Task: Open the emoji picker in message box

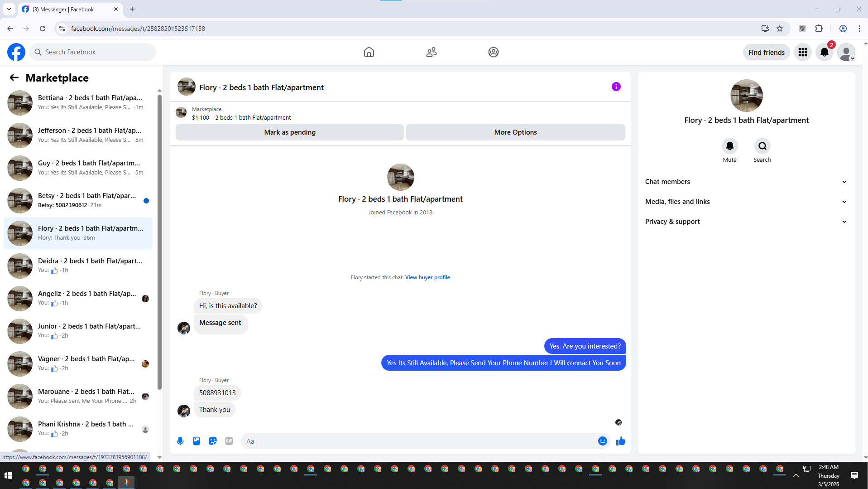Action: 602,441
